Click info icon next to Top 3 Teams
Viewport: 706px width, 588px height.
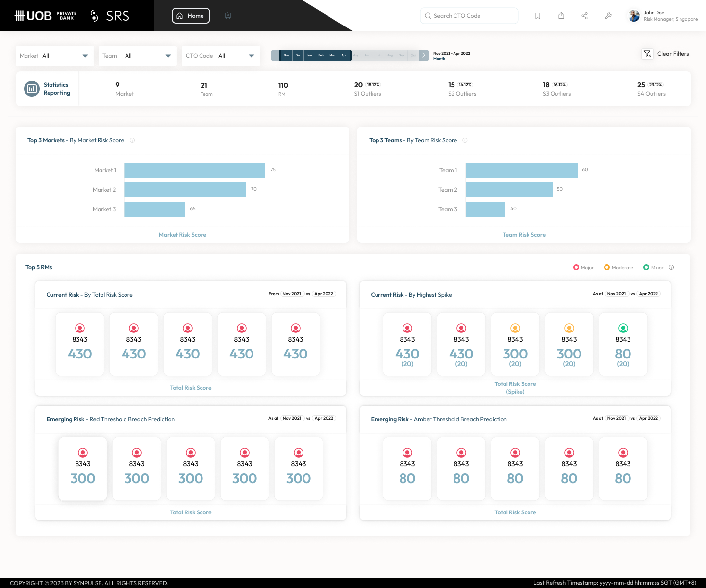point(465,140)
